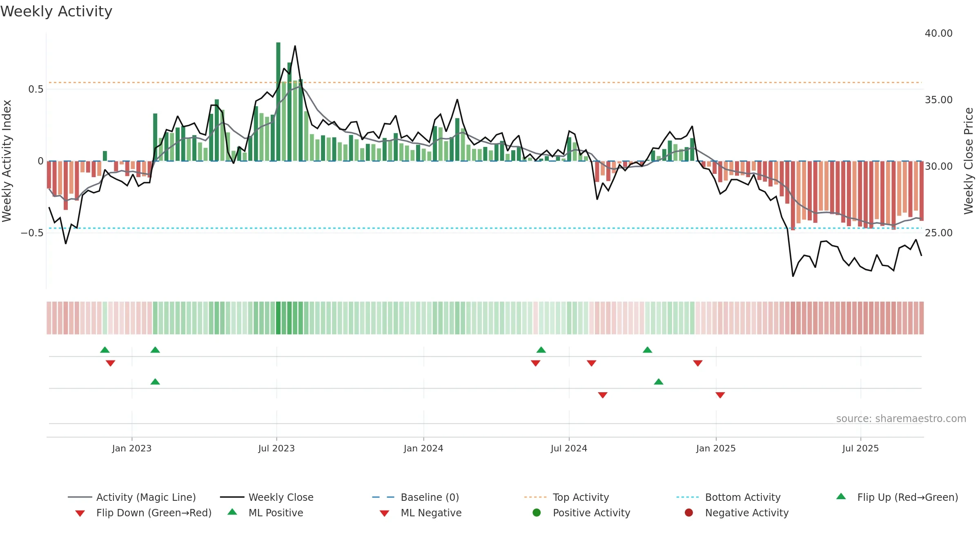Toggle the Weekly Close legend entry
The width and height of the screenshot is (980, 551).
click(x=267, y=497)
